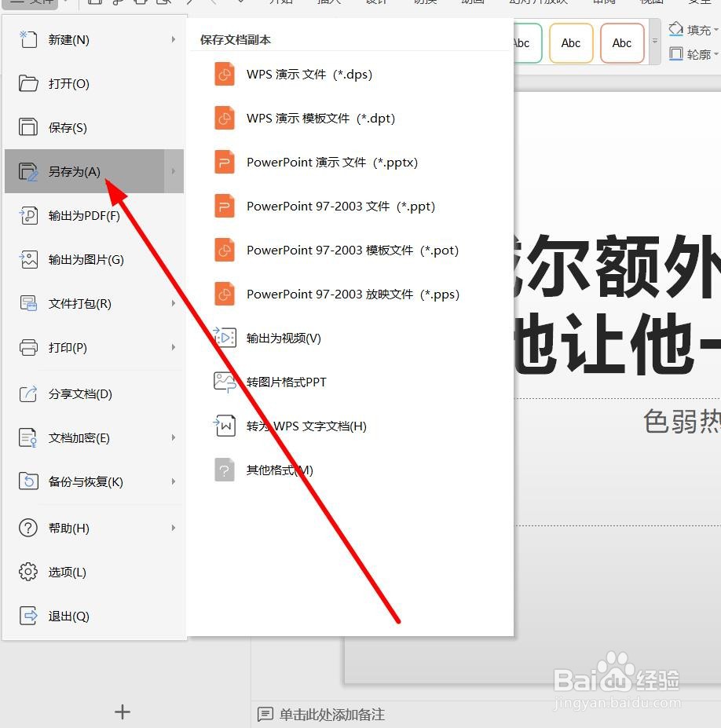Screen dimensions: 721x728
Task: Expand the 填充 dropdown arrow
Action: (716, 29)
